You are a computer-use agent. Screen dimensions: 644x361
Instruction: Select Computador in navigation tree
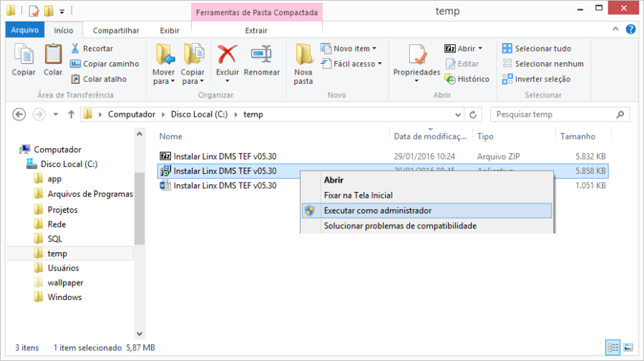50,149
